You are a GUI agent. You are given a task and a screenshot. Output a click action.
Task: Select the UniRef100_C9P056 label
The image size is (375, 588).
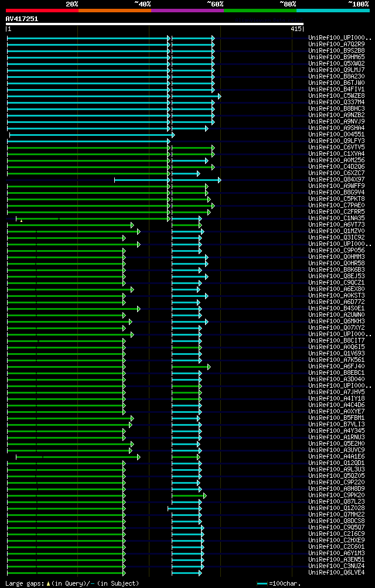(x=336, y=250)
